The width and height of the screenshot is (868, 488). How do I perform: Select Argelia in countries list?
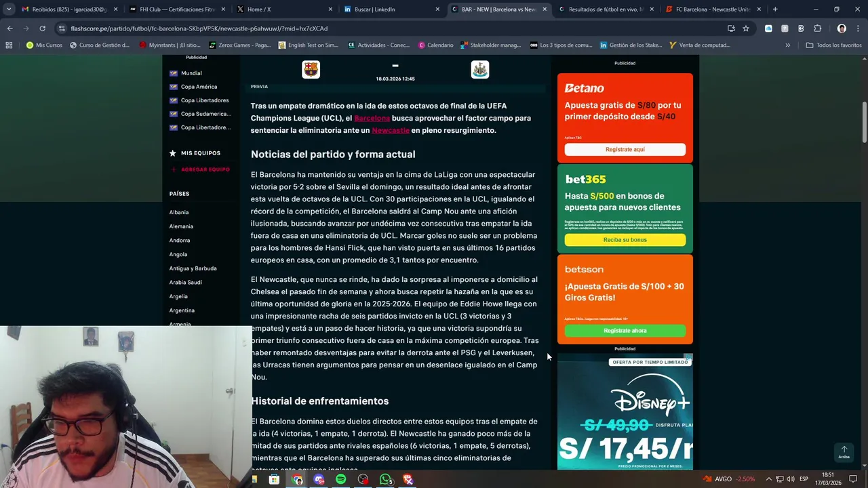178,296
